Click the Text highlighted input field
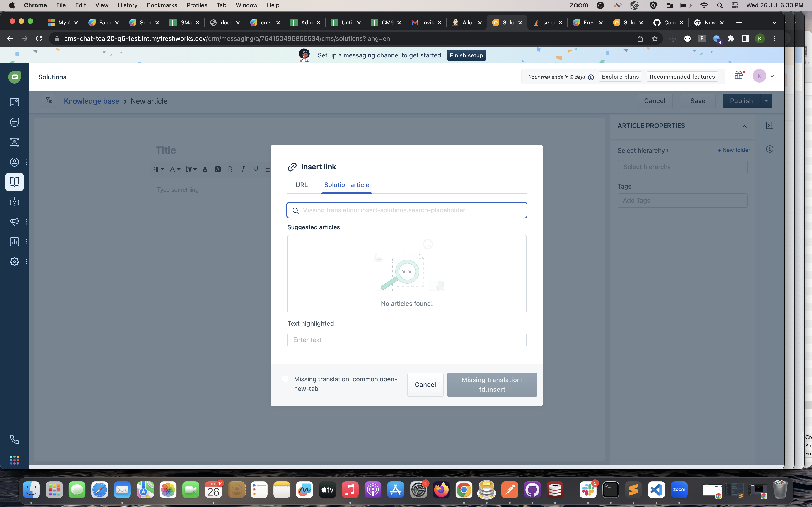Image resolution: width=812 pixels, height=507 pixels. coord(407,340)
